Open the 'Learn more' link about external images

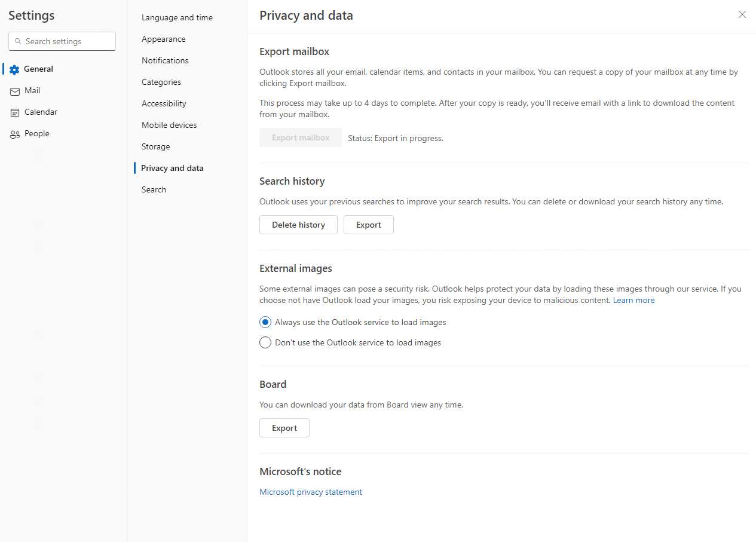coord(633,299)
